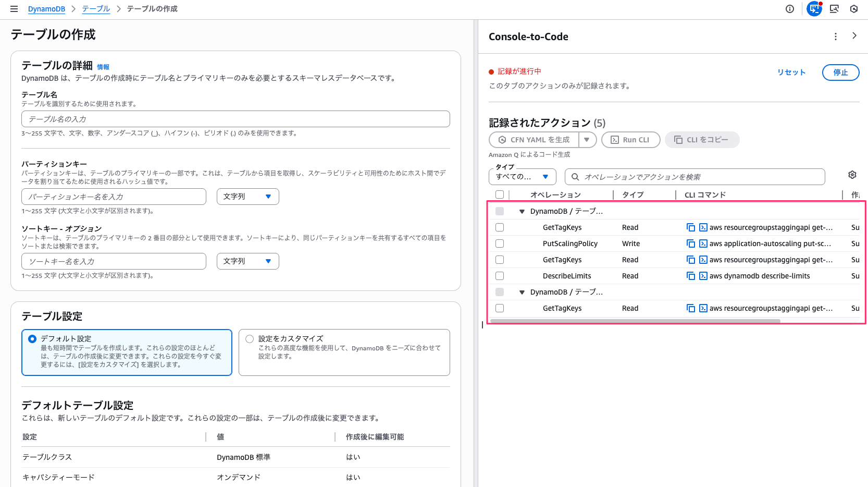The width and height of the screenshot is (868, 487).
Task: Select all recorded actions header checkbox
Action: coord(500,194)
